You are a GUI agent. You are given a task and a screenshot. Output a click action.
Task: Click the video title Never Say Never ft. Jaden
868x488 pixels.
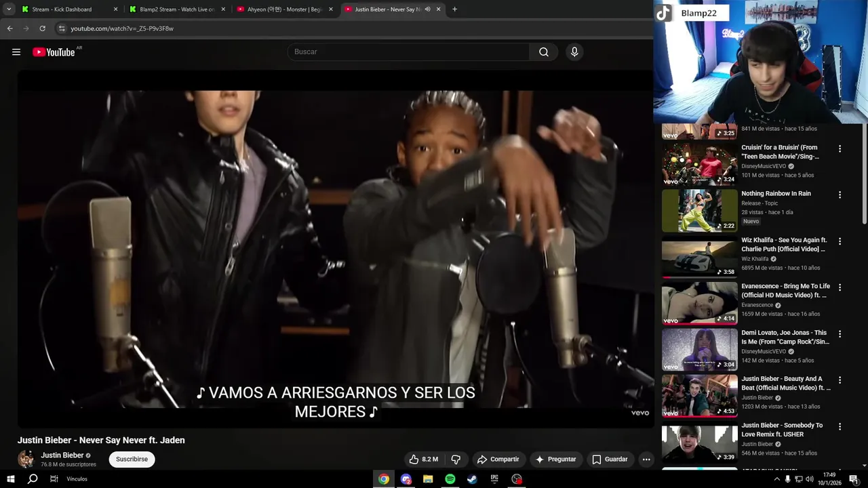tap(101, 440)
